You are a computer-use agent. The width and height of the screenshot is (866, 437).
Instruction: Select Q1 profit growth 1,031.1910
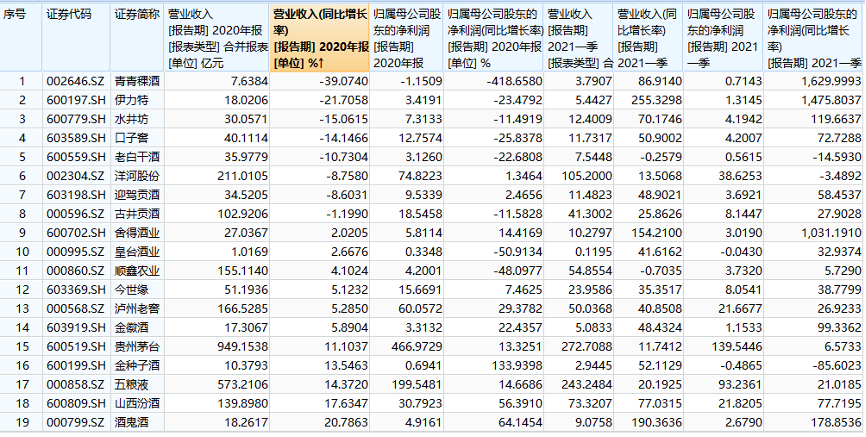pyautogui.click(x=830, y=233)
